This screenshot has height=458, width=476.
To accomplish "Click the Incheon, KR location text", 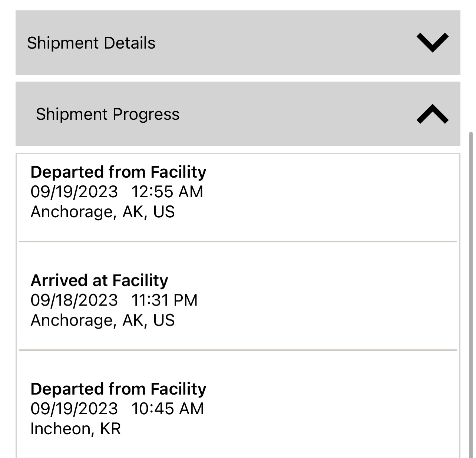I will click(76, 429).
